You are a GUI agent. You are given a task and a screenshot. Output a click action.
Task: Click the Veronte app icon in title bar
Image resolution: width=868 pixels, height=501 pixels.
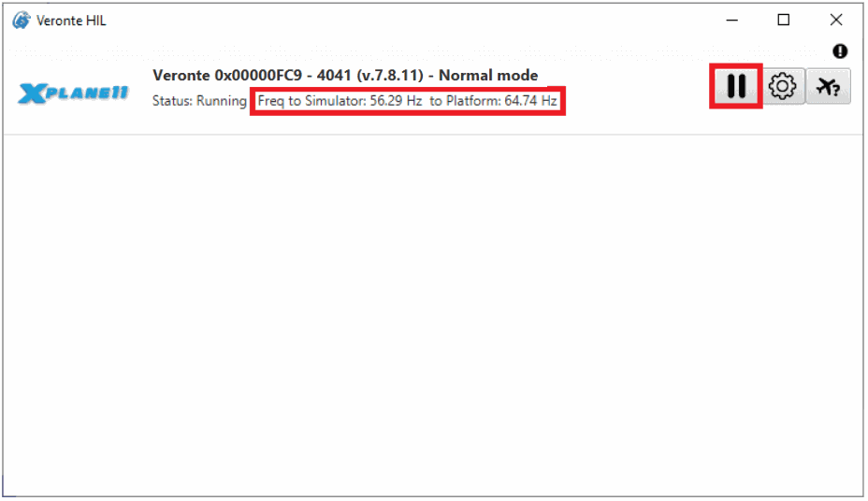21,21
